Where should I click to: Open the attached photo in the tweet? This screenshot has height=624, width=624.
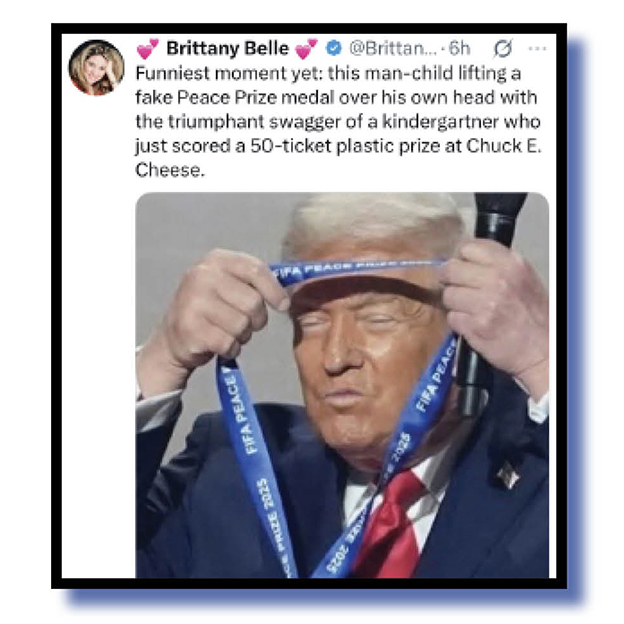[342, 385]
